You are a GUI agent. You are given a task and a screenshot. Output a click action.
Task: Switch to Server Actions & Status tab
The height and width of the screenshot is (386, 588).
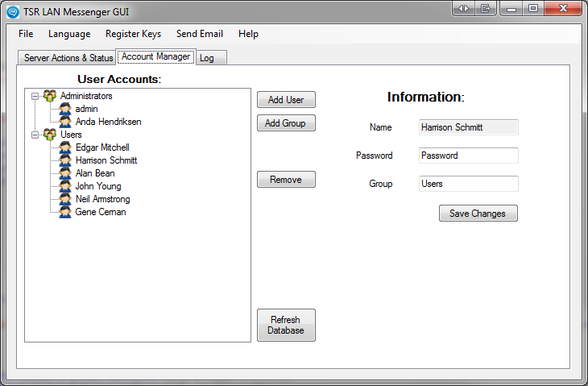(68, 58)
